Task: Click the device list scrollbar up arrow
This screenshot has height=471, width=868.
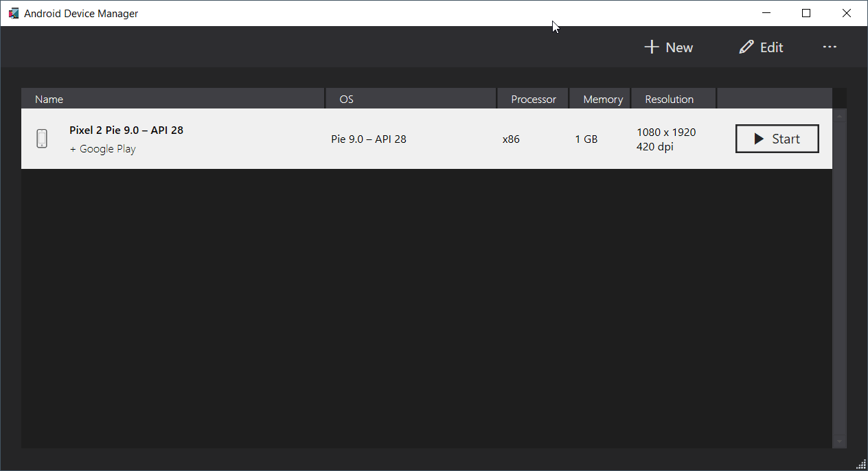Action: 839,115
